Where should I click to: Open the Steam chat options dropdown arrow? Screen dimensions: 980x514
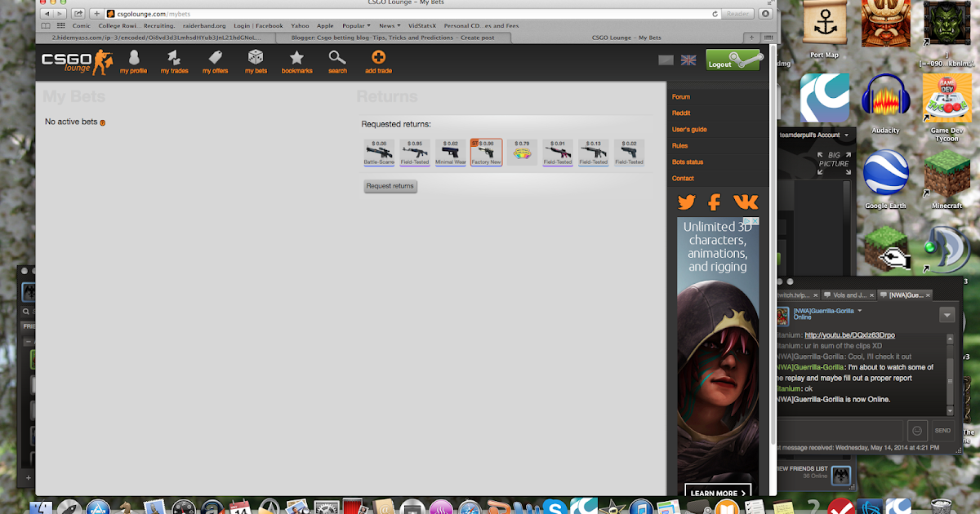947,315
